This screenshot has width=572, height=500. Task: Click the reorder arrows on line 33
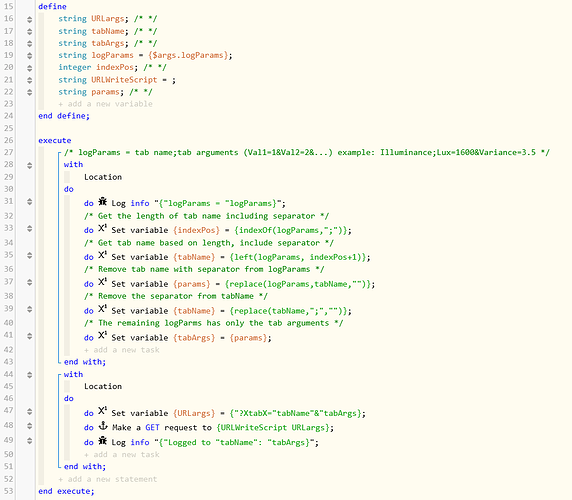[30, 229]
